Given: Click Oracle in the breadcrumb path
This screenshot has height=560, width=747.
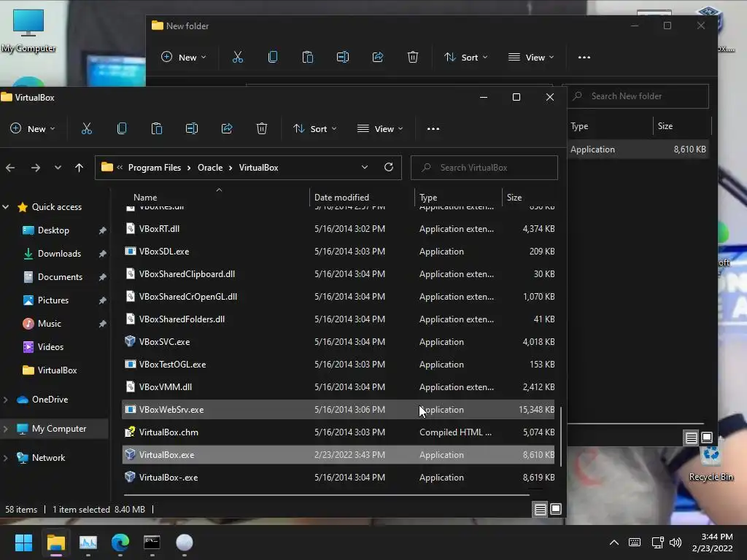Looking at the screenshot, I should point(210,168).
